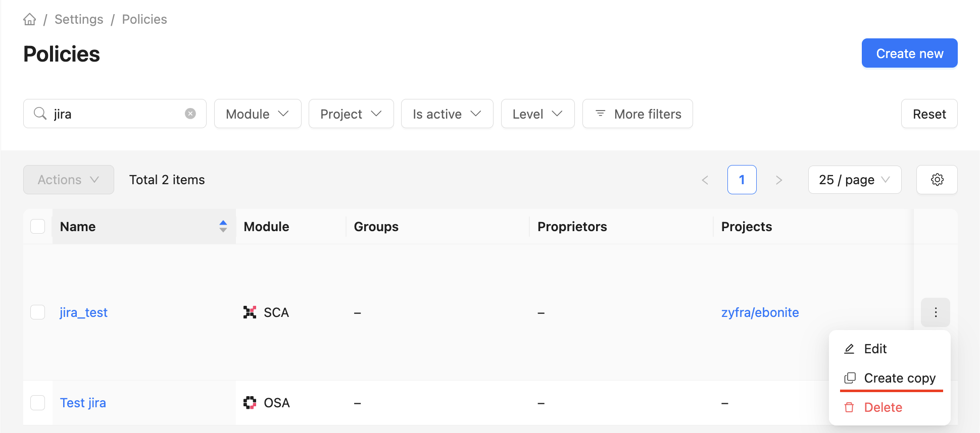
Task: Tick the select-all checkbox in header
Action: click(38, 226)
